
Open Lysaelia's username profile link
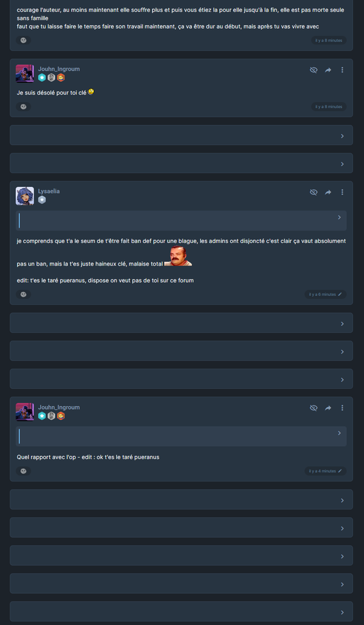(49, 191)
